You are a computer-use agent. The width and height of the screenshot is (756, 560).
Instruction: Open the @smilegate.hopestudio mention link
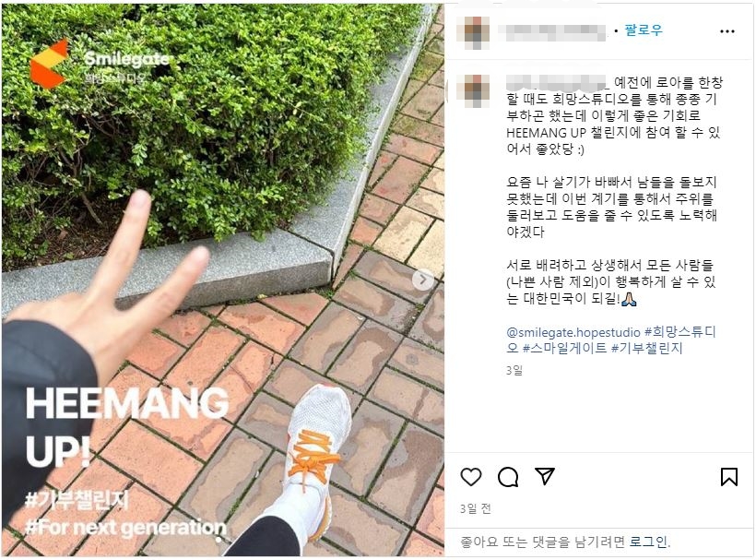pyautogui.click(x=573, y=332)
